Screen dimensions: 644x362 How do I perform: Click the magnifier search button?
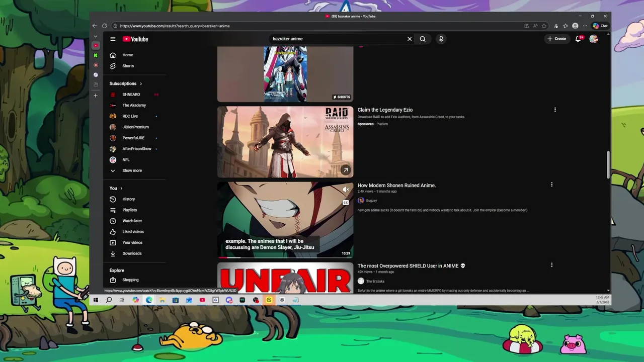(x=423, y=39)
